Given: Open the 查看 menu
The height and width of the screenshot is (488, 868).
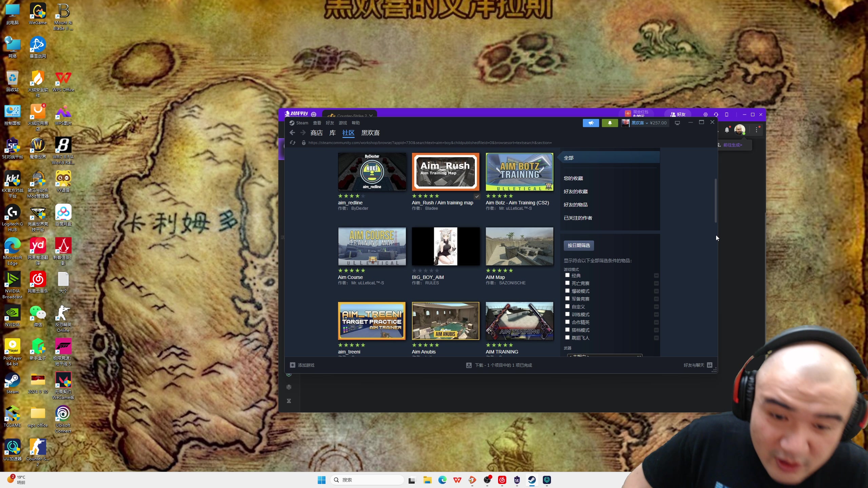Looking at the screenshot, I should click(317, 123).
